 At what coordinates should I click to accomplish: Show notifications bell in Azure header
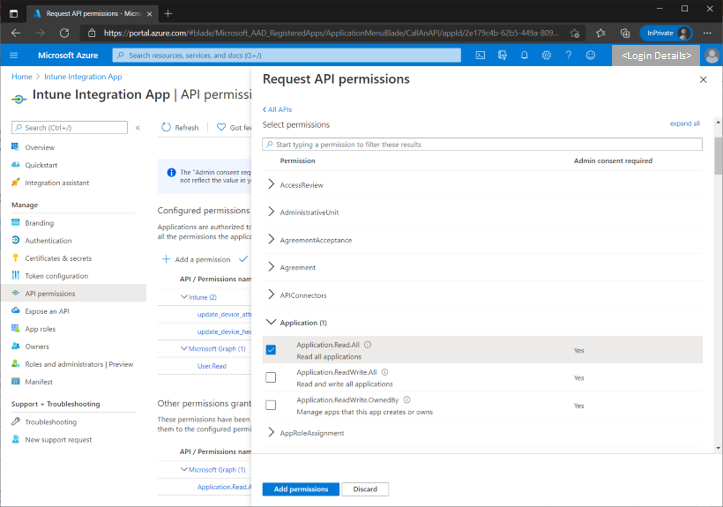pyautogui.click(x=524, y=55)
